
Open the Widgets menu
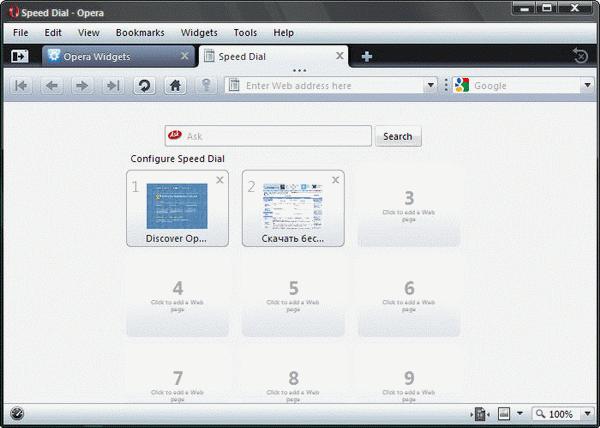pos(199,33)
